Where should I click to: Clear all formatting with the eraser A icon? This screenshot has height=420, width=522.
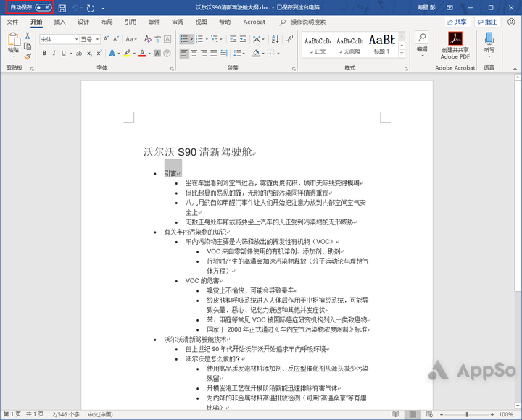click(147, 39)
